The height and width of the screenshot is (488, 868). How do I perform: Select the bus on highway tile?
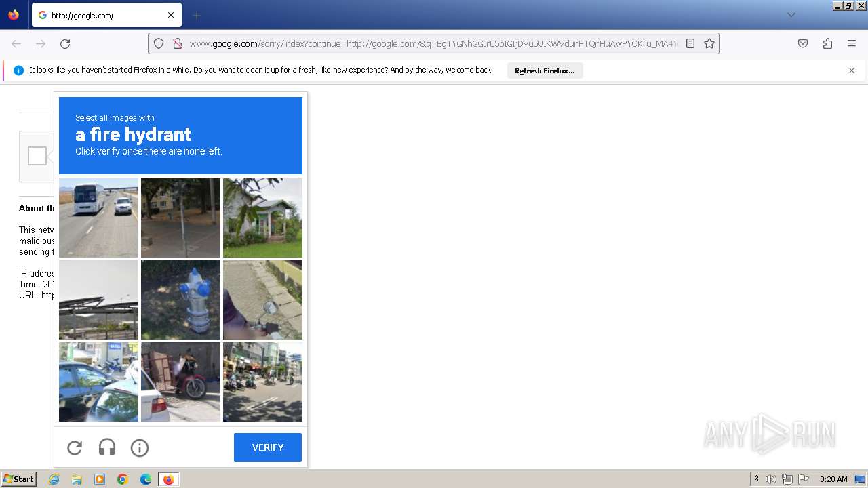[98, 218]
